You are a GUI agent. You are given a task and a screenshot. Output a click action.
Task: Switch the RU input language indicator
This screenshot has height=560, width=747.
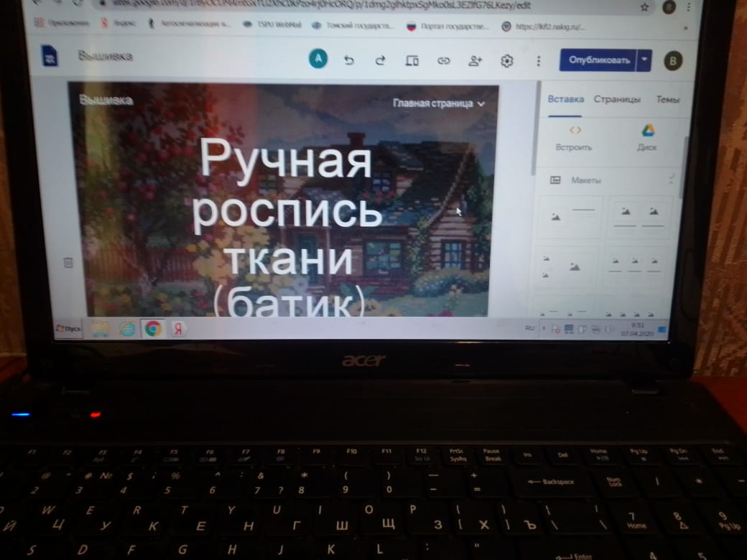coord(529,328)
